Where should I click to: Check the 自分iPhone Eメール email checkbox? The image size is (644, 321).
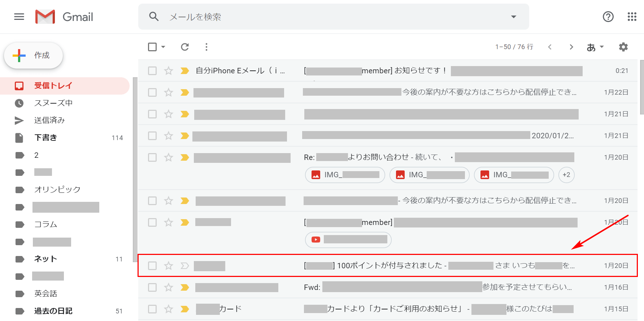(152, 71)
